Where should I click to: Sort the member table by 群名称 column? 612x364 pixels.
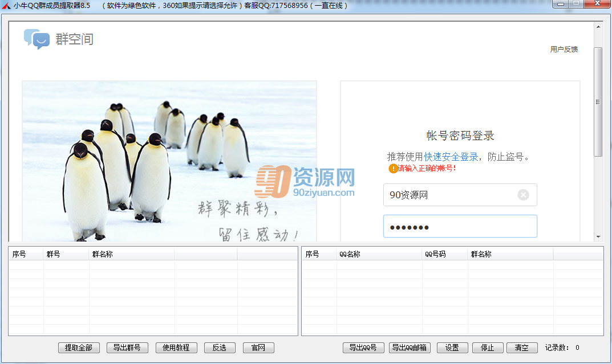[x=510, y=254]
